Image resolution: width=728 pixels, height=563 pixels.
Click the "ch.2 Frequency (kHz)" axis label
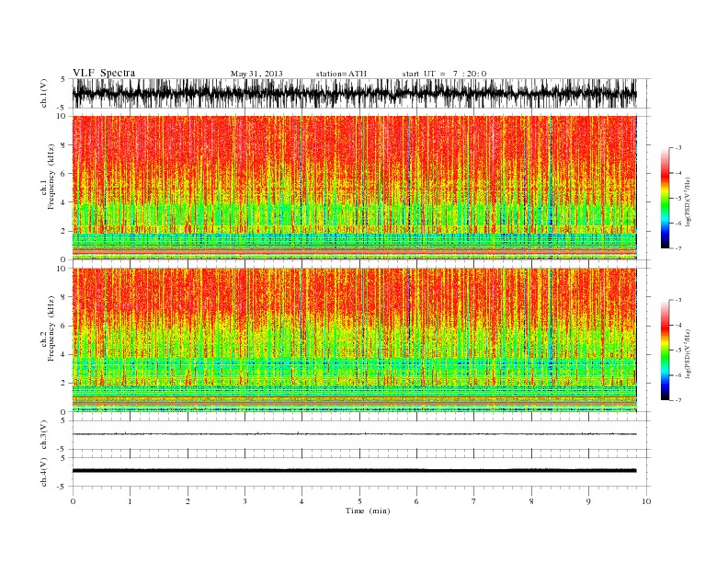coord(48,329)
